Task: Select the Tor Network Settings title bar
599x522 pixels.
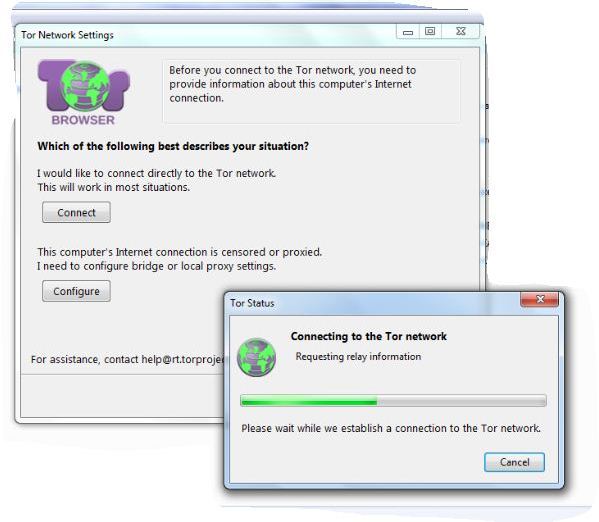Action: click(x=206, y=35)
